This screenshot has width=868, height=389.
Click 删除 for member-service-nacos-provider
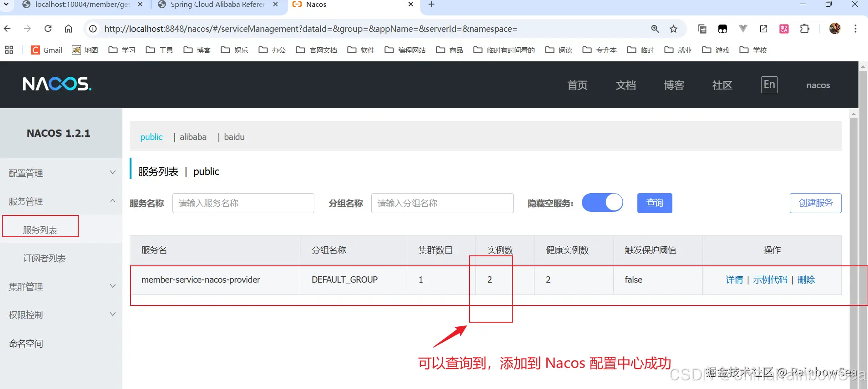tap(806, 280)
